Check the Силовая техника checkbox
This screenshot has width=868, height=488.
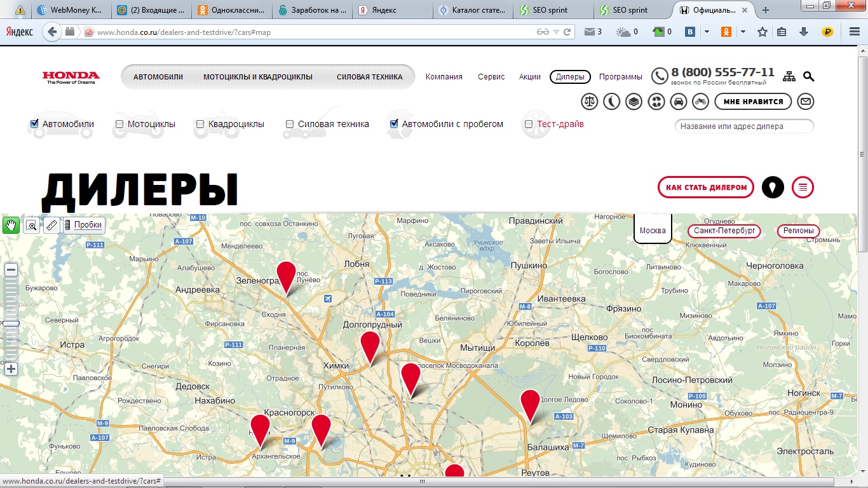tap(290, 124)
